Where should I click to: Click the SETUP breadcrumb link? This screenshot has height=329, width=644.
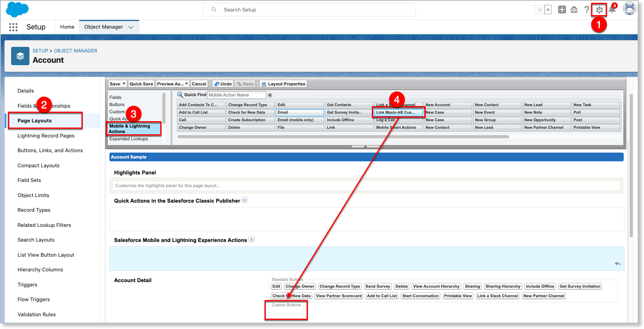point(40,51)
